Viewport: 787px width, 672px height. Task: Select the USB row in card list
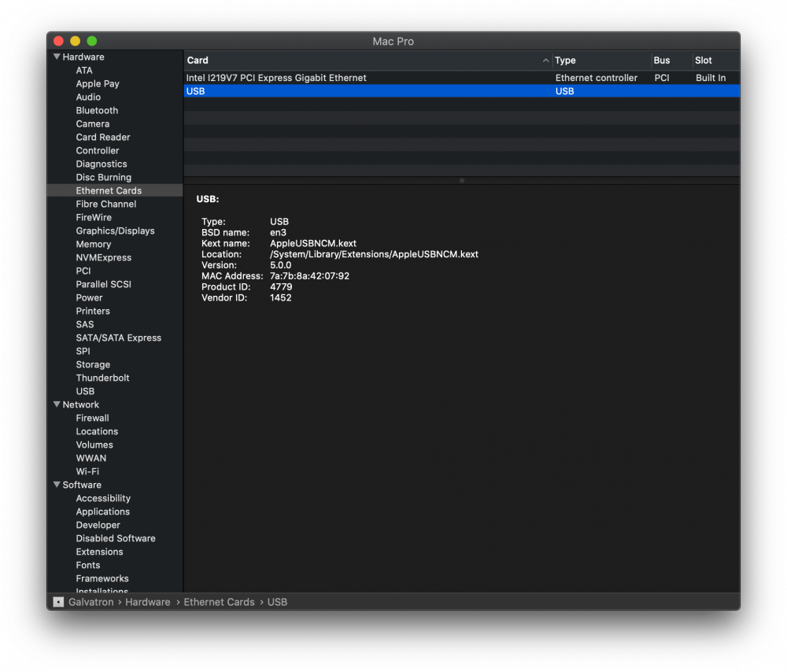click(x=462, y=90)
